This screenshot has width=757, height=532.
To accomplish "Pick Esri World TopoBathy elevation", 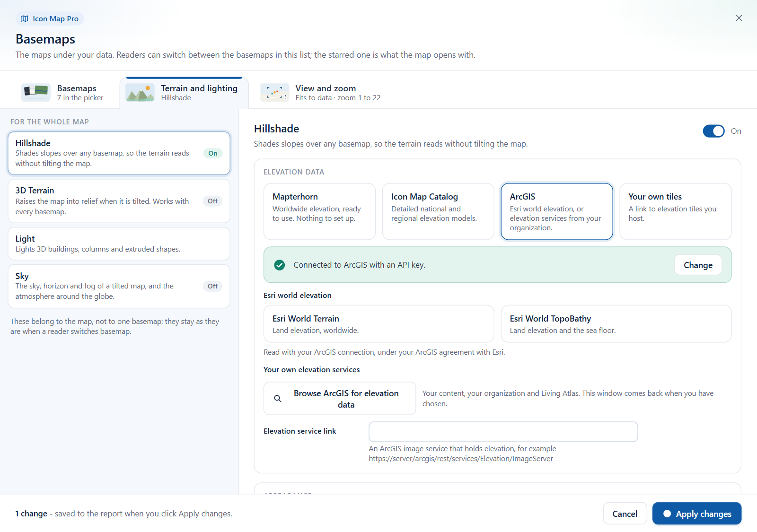I will (616, 323).
